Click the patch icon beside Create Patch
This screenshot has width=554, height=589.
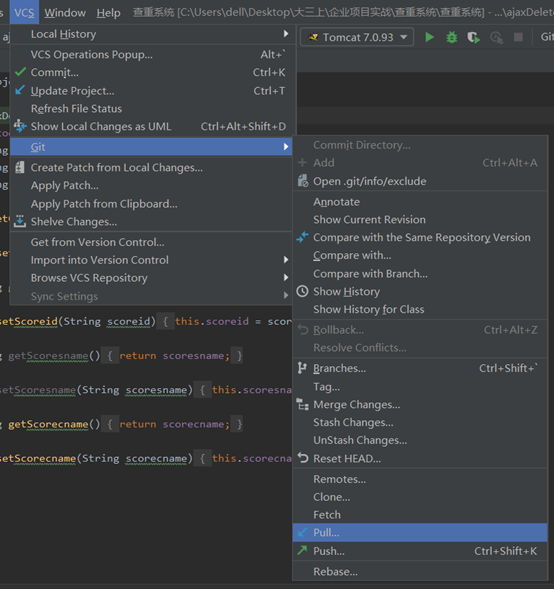tap(20, 167)
